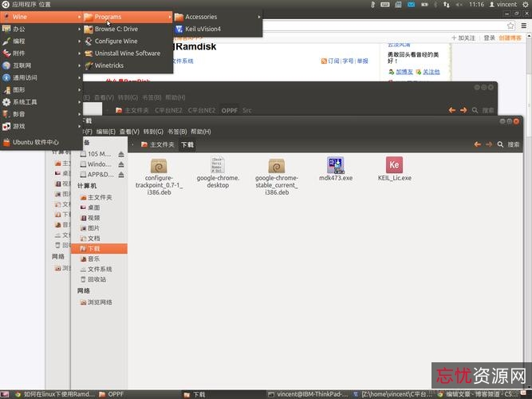Open 位置 places panel menu
Viewport: 532px width, 399px height.
(x=45, y=5)
